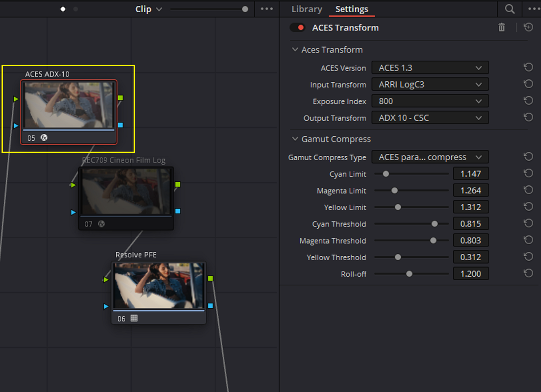Toggle the ACES Transform effect enable switch
Viewport: 541px width, 392px height.
[297, 27]
